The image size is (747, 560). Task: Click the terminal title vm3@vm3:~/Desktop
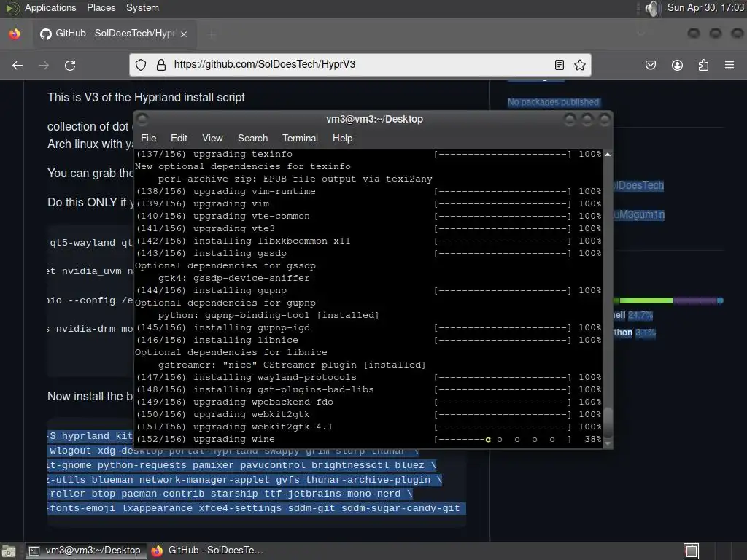[374, 119]
